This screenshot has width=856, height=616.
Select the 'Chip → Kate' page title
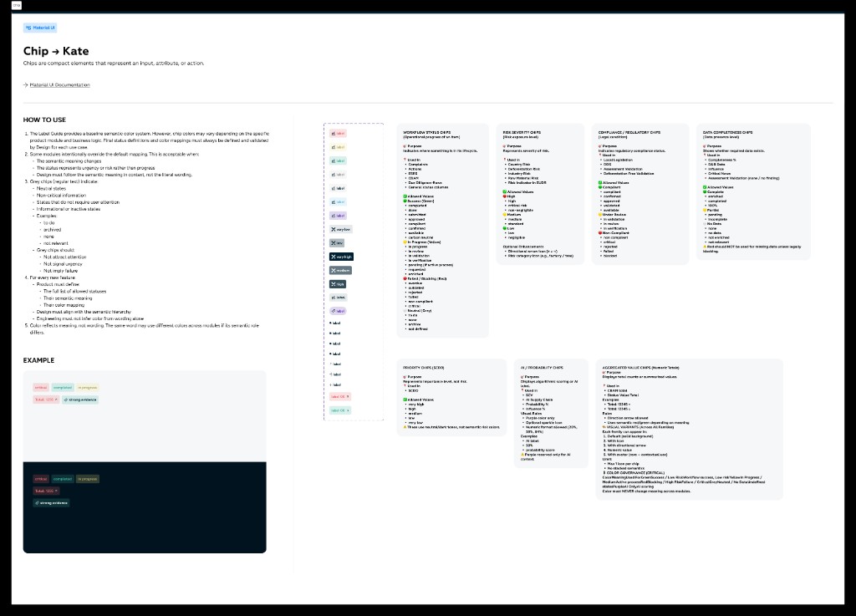56,51
